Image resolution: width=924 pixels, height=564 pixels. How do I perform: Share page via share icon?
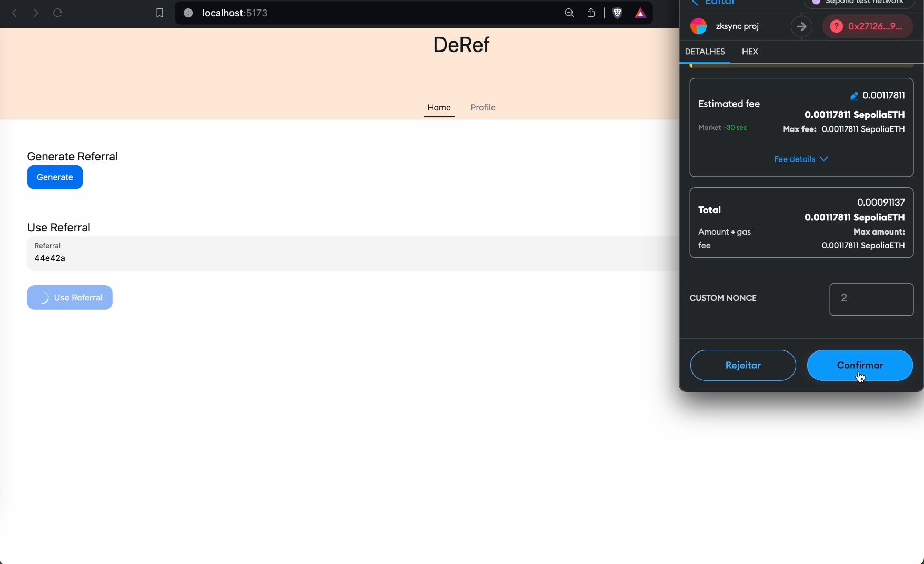[x=591, y=13]
